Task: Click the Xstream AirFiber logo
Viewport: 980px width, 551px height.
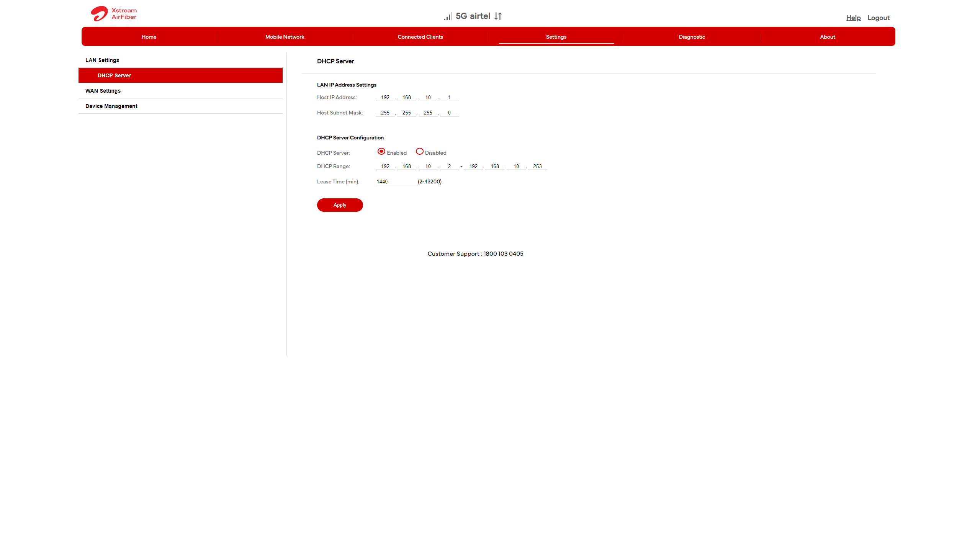Action: [x=114, y=13]
